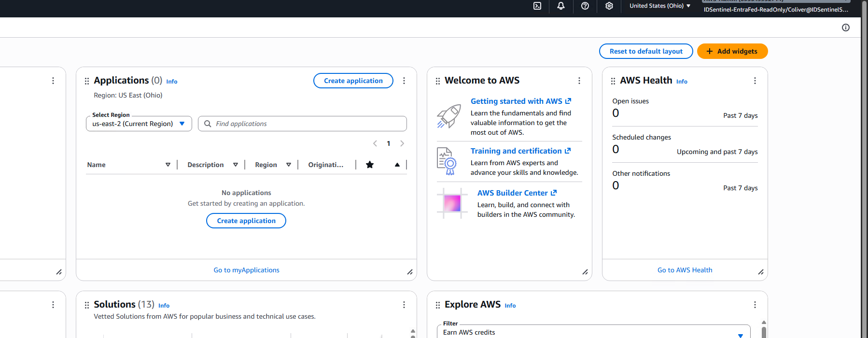The image size is (868, 338).
Task: Click Reset to default layout
Action: (x=646, y=51)
